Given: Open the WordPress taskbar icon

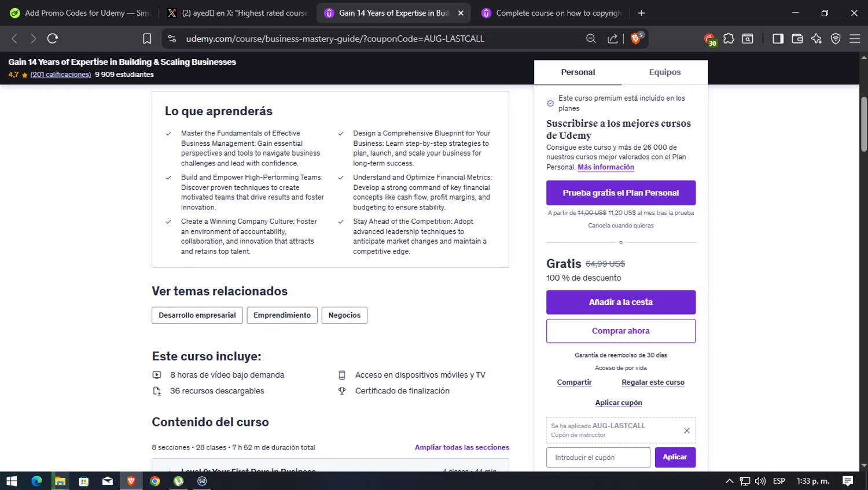Looking at the screenshot, I should (202, 481).
